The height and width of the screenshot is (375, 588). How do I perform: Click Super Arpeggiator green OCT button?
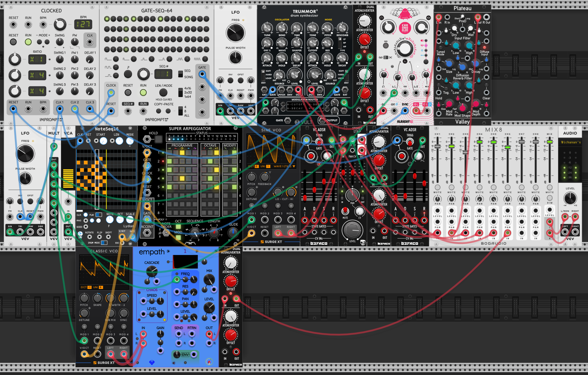click(179, 226)
